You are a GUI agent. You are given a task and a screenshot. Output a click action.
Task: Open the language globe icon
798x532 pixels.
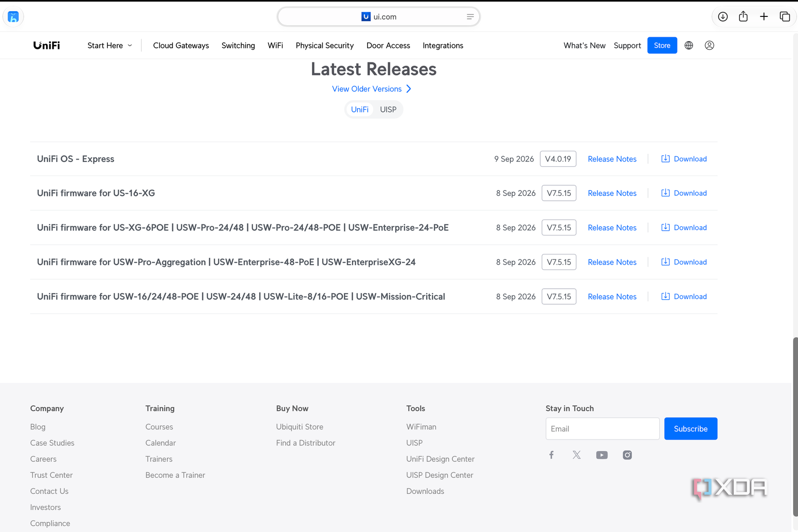click(689, 45)
